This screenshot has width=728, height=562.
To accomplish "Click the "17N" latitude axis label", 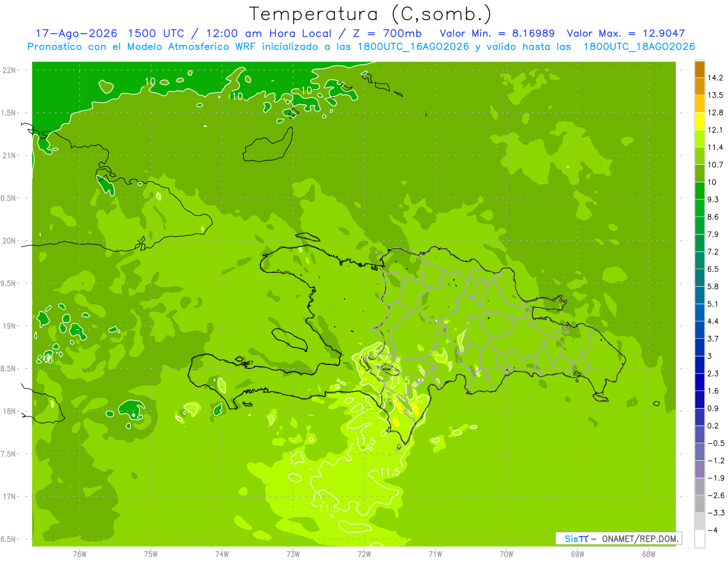I will point(9,497).
